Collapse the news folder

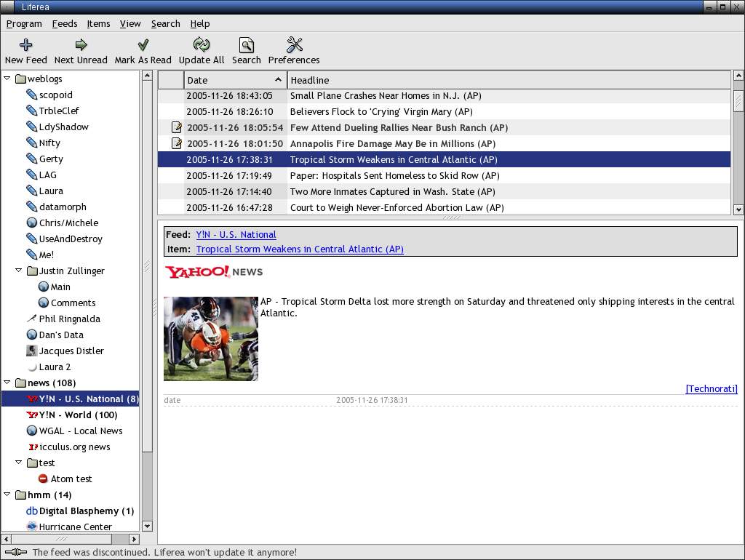pyautogui.click(x=7, y=383)
